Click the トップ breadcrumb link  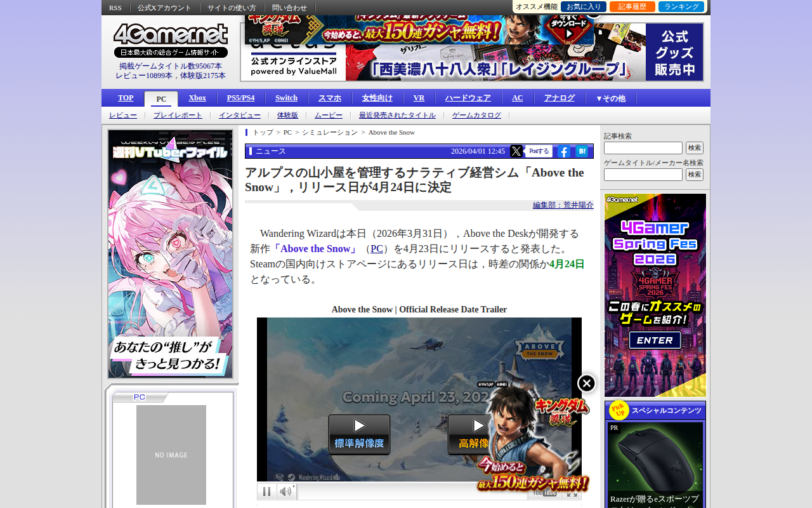[263, 132]
